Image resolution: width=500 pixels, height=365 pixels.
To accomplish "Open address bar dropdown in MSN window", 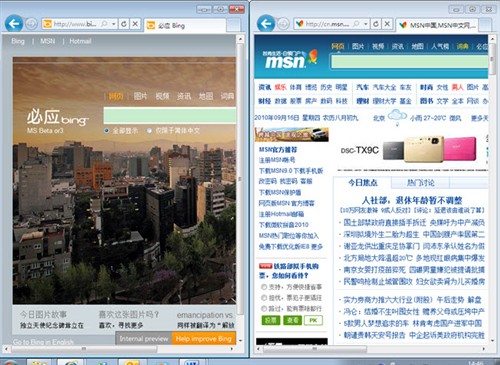I will pos(366,24).
